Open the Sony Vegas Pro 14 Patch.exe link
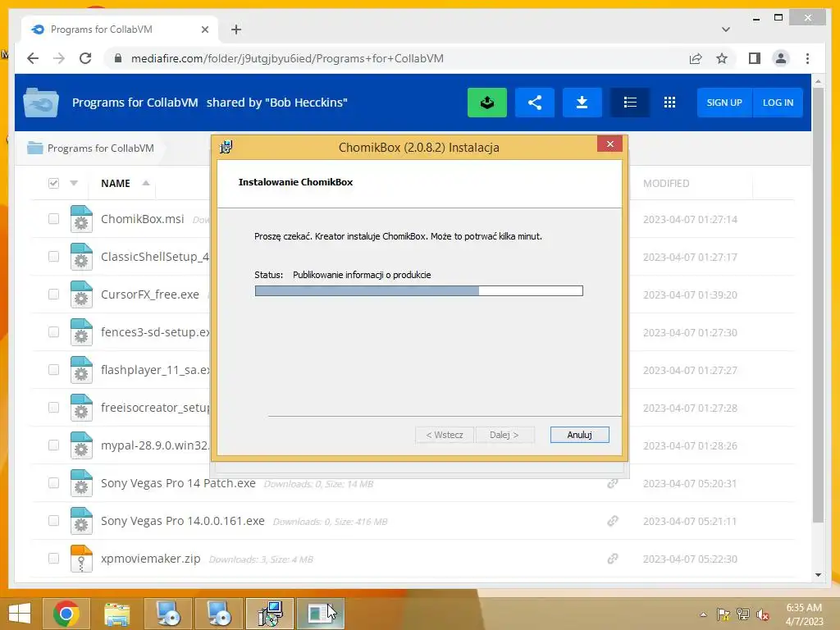 click(178, 483)
